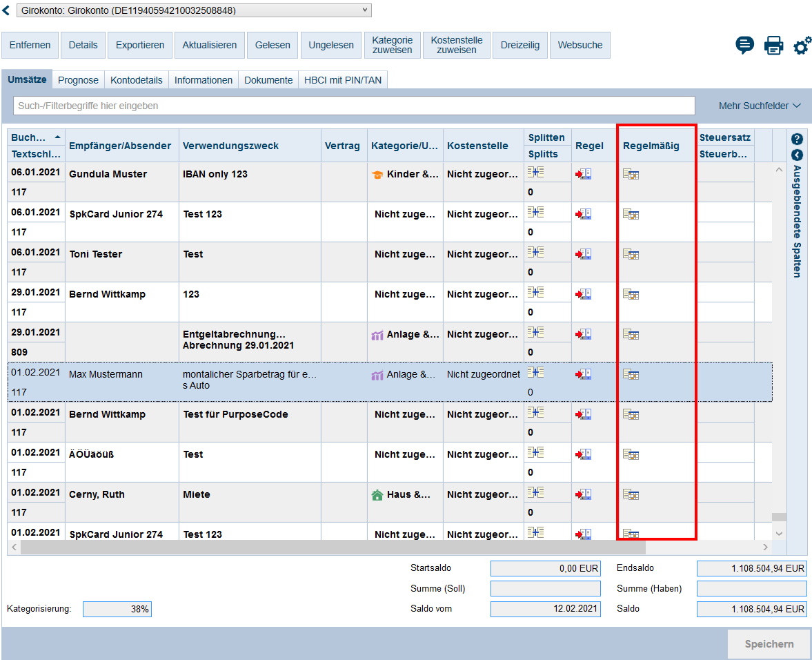The image size is (812, 660).
Task: Open the Girokonto account dropdown
Action: pyautogui.click(x=193, y=10)
